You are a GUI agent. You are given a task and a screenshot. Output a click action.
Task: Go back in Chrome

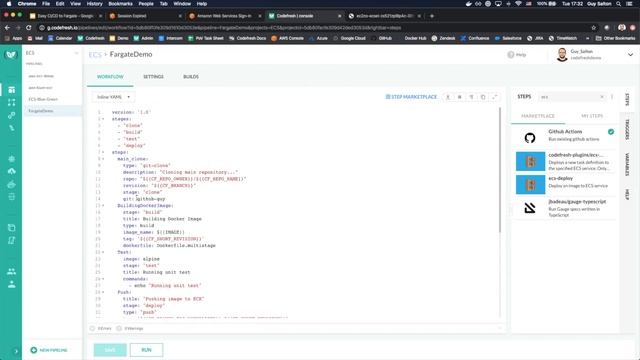point(7,28)
